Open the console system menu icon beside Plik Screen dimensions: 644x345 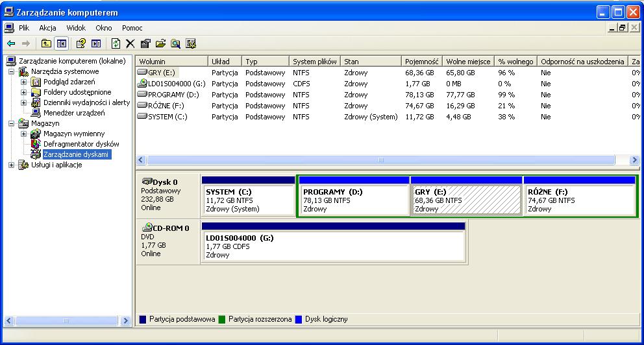tap(9, 28)
